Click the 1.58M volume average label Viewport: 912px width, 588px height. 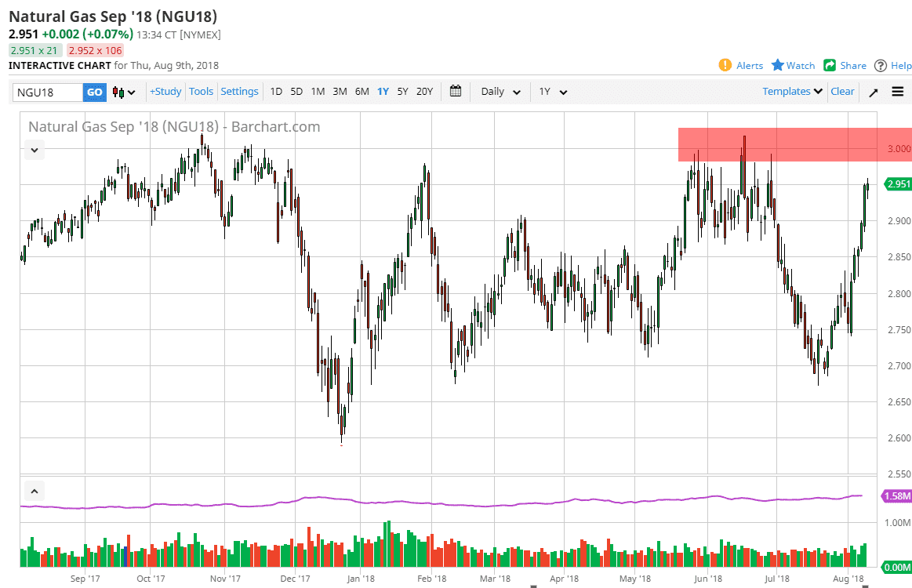(x=897, y=496)
